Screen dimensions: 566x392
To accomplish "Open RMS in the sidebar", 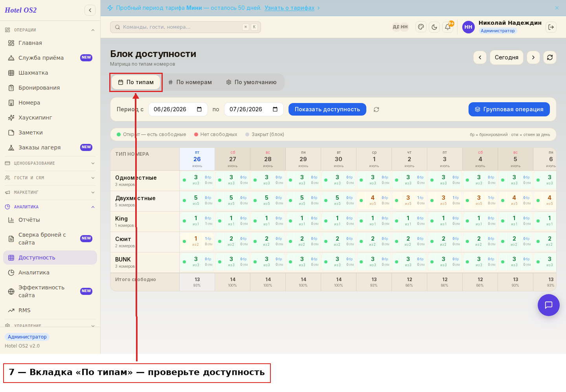I will 50,310.
